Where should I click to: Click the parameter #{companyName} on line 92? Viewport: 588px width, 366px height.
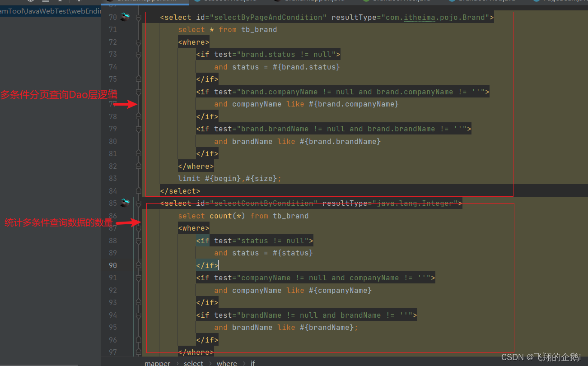(341, 290)
